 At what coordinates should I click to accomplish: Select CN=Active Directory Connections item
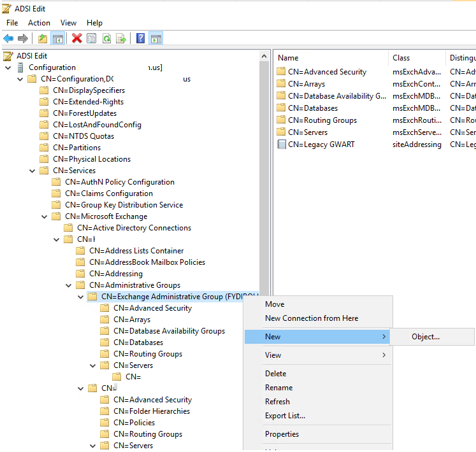coord(134,228)
